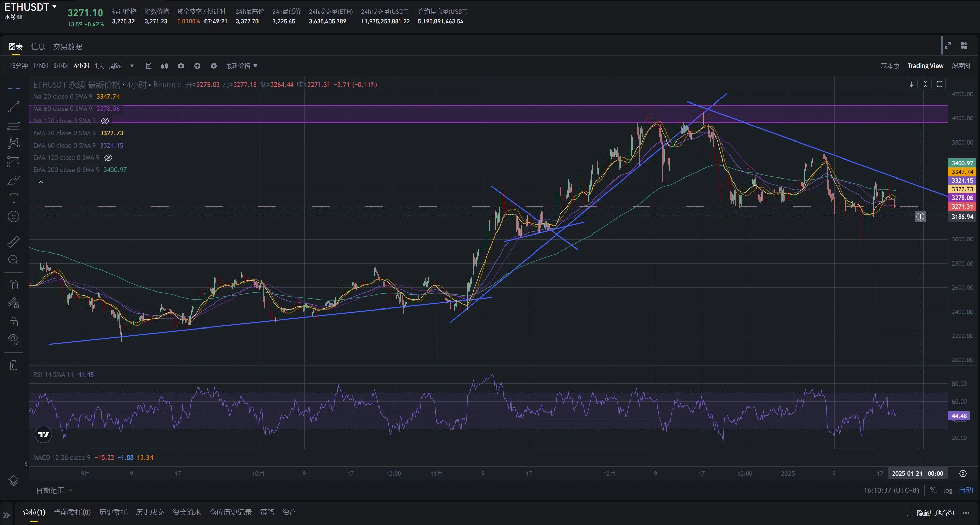
Task: Open the layout grid icon
Action: 964,45
